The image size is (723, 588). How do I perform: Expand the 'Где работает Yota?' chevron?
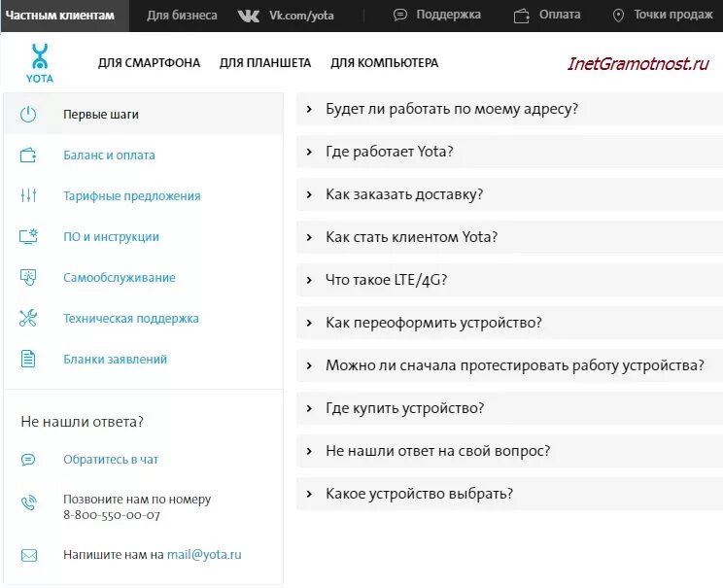pyautogui.click(x=309, y=152)
